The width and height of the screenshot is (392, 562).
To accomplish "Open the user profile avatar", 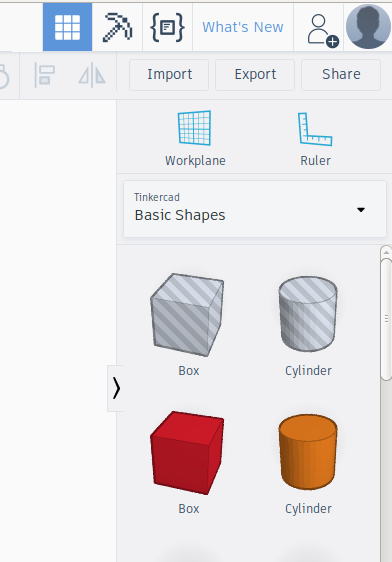I will [x=368, y=27].
